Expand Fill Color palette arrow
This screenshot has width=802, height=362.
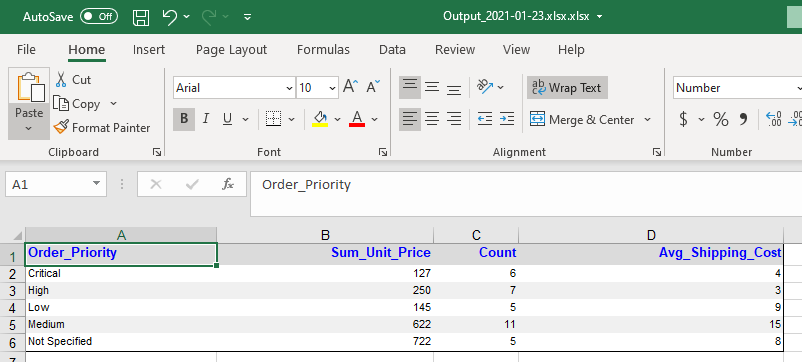click(338, 120)
